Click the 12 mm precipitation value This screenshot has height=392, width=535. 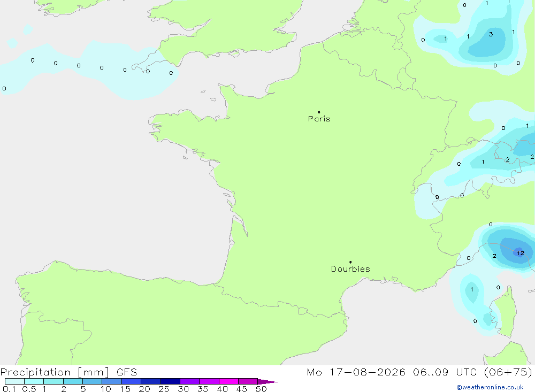pyautogui.click(x=521, y=253)
